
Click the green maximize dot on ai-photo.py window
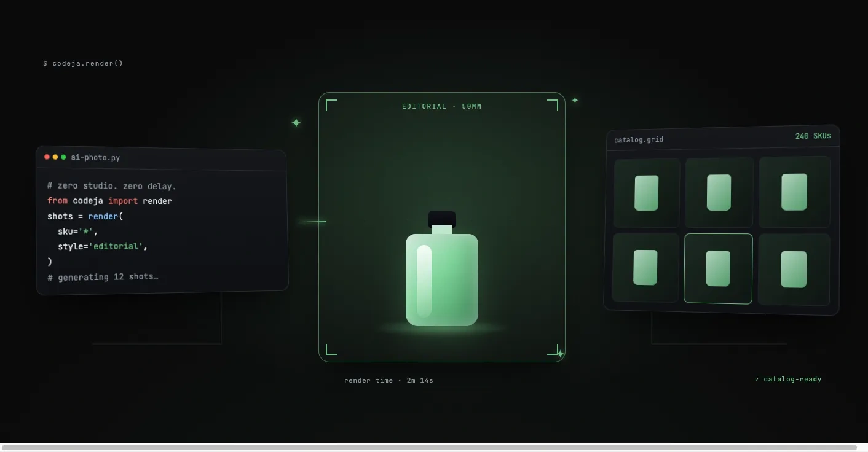[63, 157]
